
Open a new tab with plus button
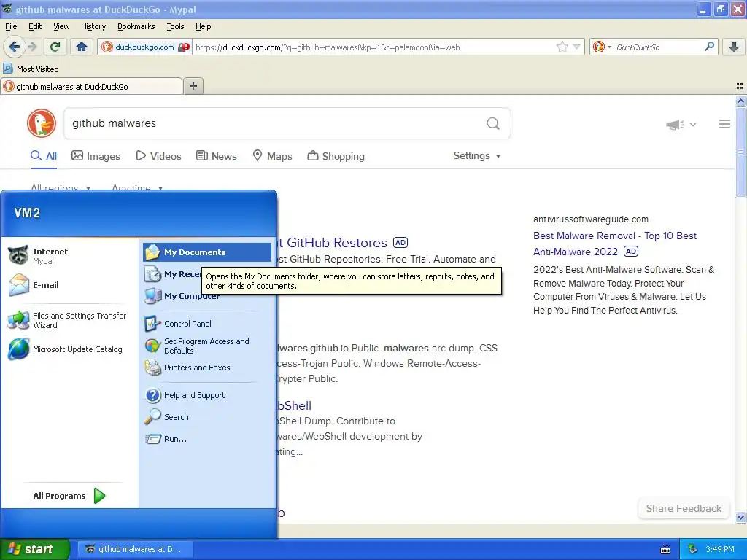pos(193,86)
